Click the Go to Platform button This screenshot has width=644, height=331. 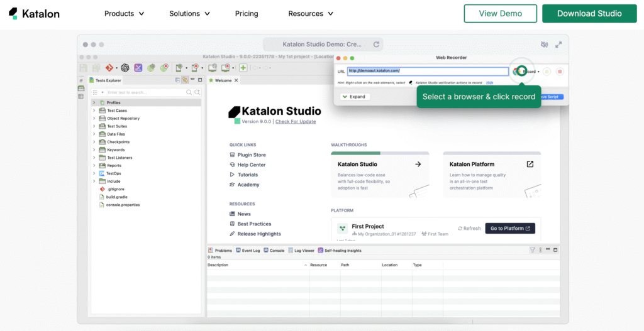(510, 229)
